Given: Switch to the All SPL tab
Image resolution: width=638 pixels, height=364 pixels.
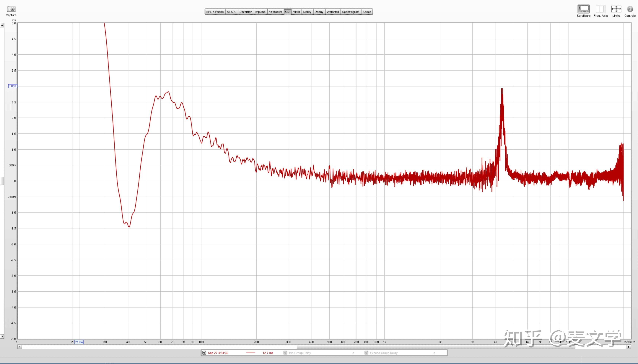Looking at the screenshot, I should pyautogui.click(x=231, y=12).
